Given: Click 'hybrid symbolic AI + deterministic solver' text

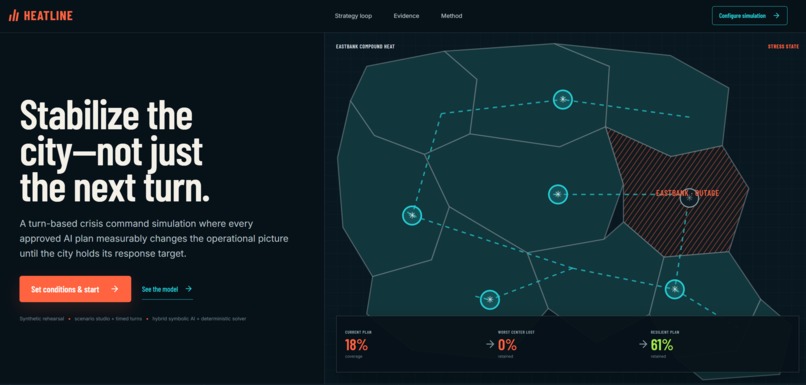Looking at the screenshot, I should click(199, 319).
